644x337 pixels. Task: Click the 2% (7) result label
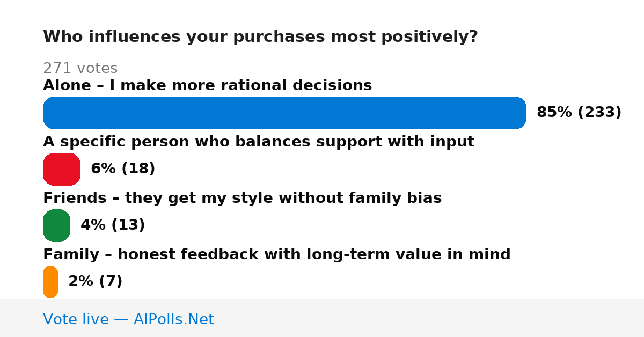pos(96,281)
